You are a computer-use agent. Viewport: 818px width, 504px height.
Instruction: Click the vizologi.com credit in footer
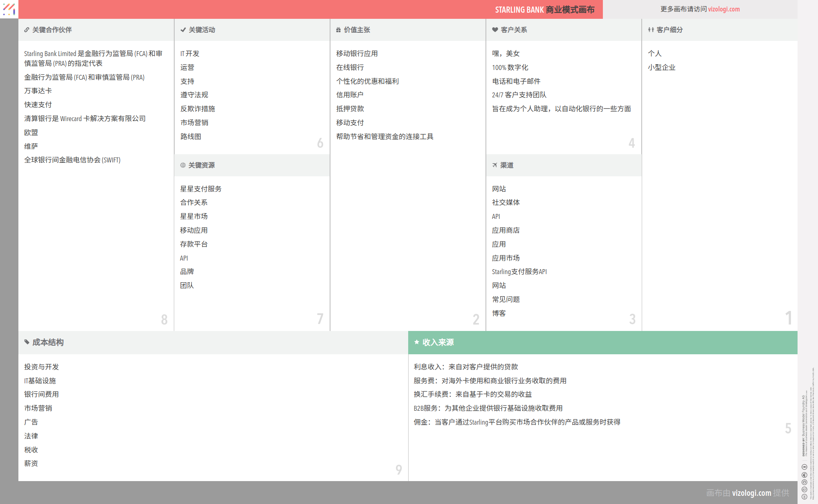click(751, 493)
